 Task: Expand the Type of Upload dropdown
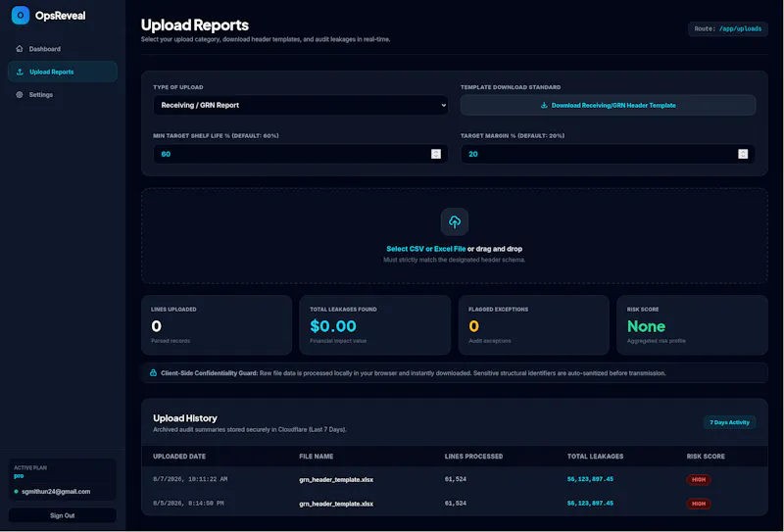(x=301, y=105)
